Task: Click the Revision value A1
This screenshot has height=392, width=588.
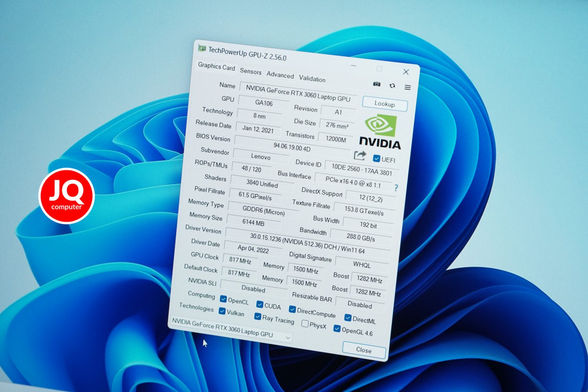Action: point(338,112)
